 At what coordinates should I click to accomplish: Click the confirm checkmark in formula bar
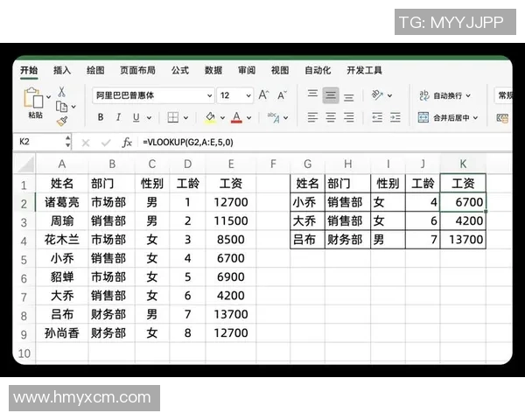[x=106, y=143]
